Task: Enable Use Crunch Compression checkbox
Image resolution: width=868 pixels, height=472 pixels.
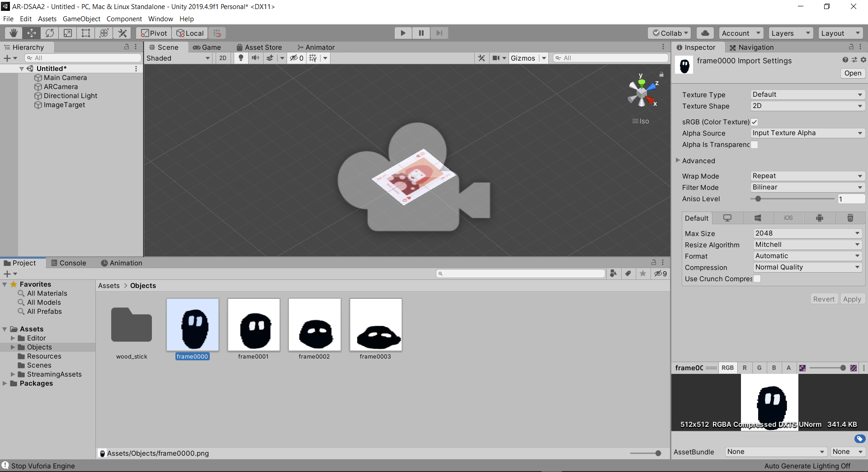Action: point(757,279)
